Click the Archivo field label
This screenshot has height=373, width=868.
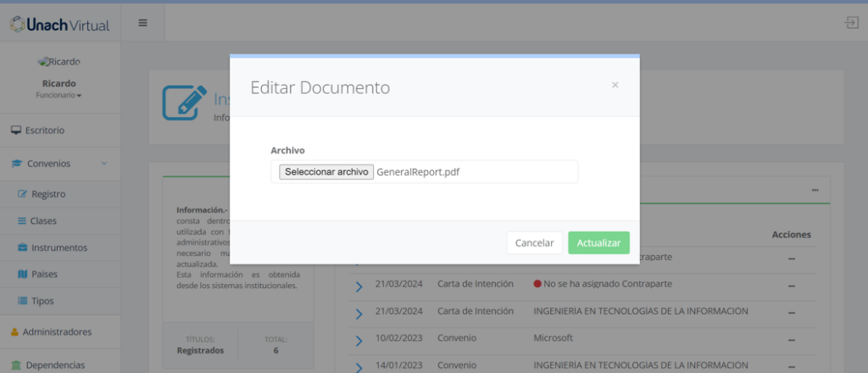pyautogui.click(x=288, y=150)
